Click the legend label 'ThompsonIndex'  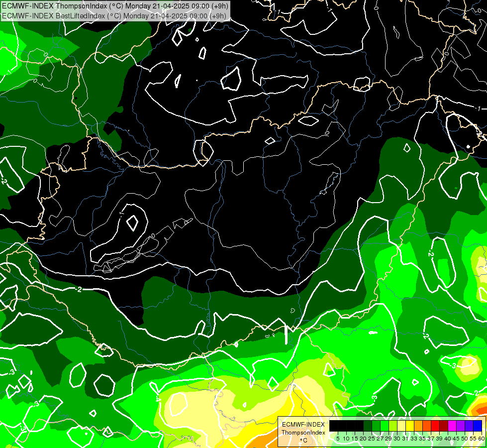coord(303,433)
